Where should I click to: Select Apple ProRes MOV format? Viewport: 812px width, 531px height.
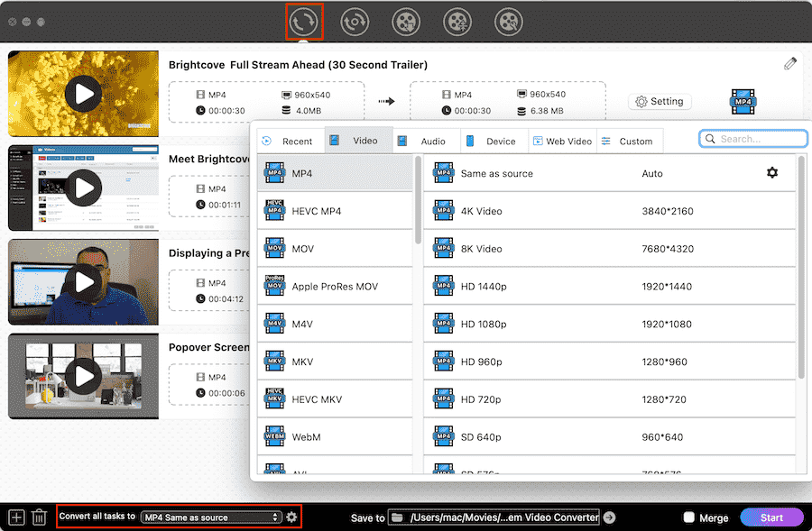pos(335,286)
